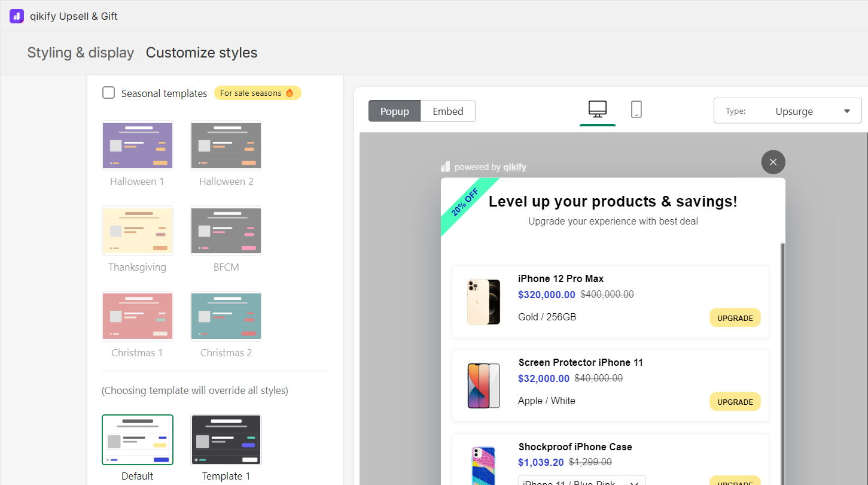868x485 pixels.
Task: Click the $32,000.00 sale price
Action: click(x=544, y=378)
